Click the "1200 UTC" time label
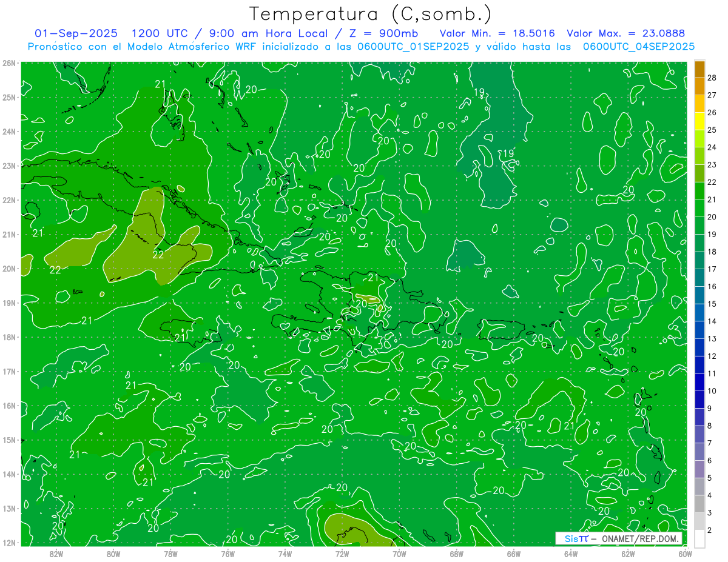The image size is (728, 562). pyautogui.click(x=161, y=33)
